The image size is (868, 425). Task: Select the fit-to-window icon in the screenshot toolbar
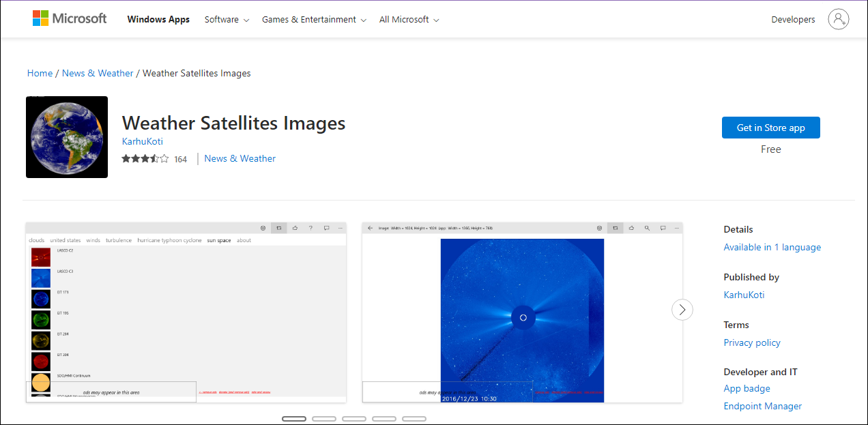(278, 228)
